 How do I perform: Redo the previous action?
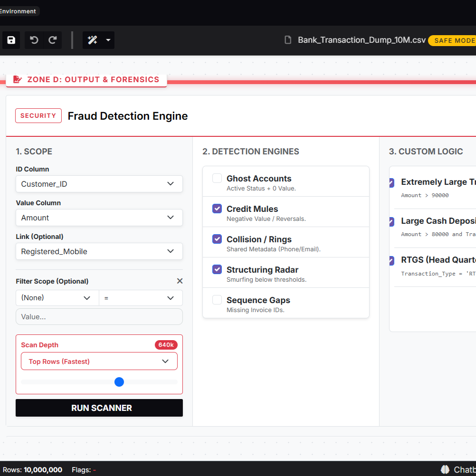(53, 40)
